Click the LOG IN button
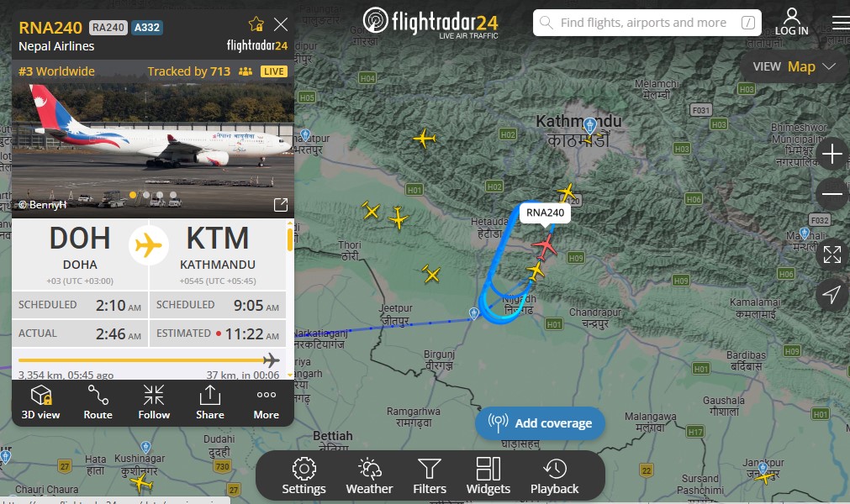Image resolution: width=850 pixels, height=504 pixels. point(791,22)
